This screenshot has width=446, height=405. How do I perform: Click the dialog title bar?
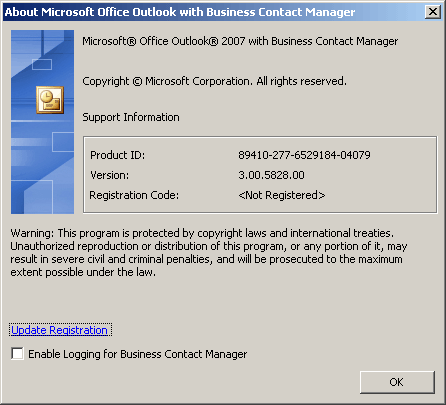pos(213,12)
